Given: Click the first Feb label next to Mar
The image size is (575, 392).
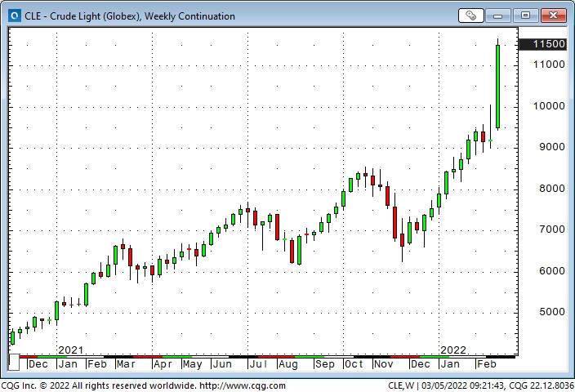Looking at the screenshot, I should 97,364.
